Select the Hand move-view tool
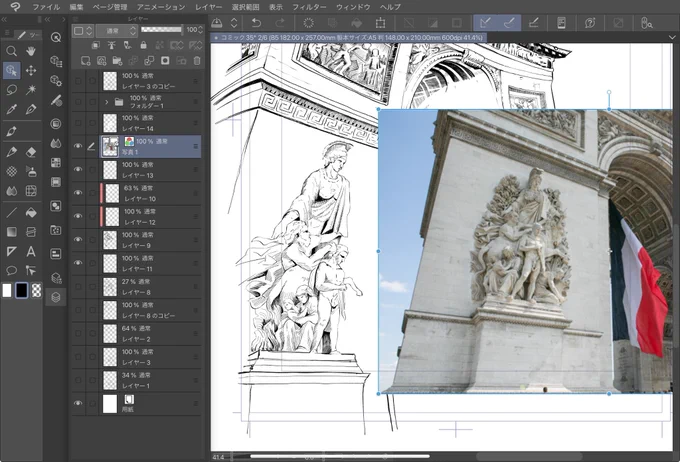 click(31, 51)
